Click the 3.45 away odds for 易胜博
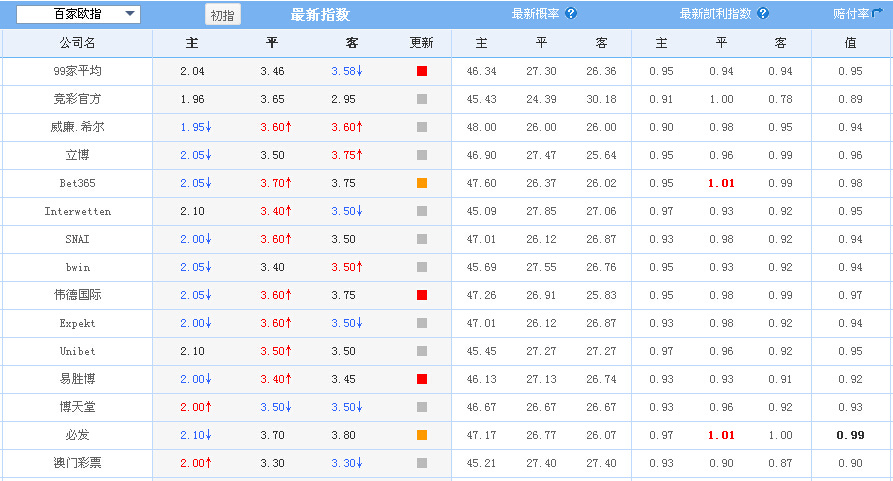 coord(343,379)
